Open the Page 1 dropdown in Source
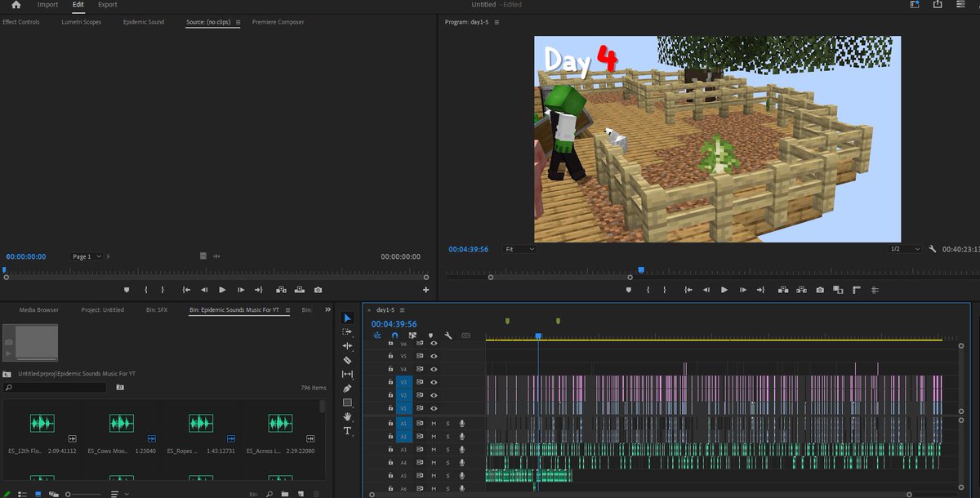 87,256
